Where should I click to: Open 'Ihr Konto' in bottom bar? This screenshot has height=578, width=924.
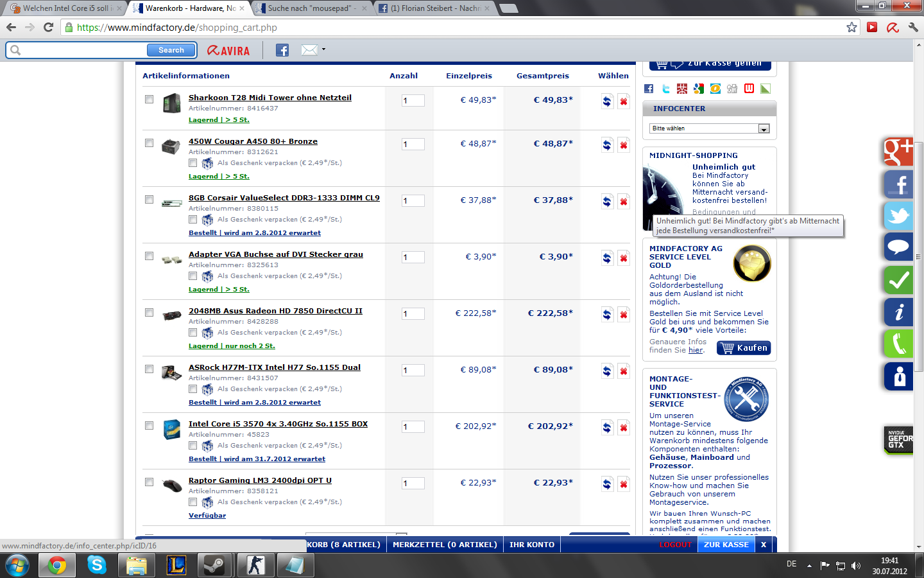click(532, 545)
